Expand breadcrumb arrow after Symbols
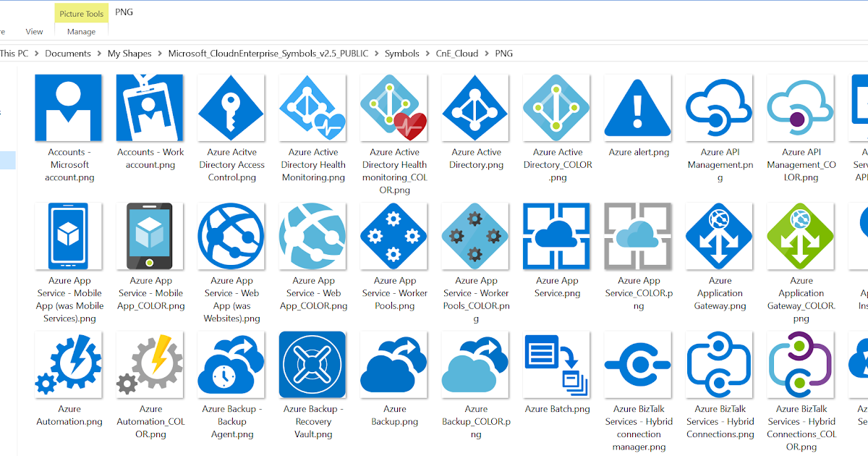The width and height of the screenshot is (868, 456). [x=428, y=54]
